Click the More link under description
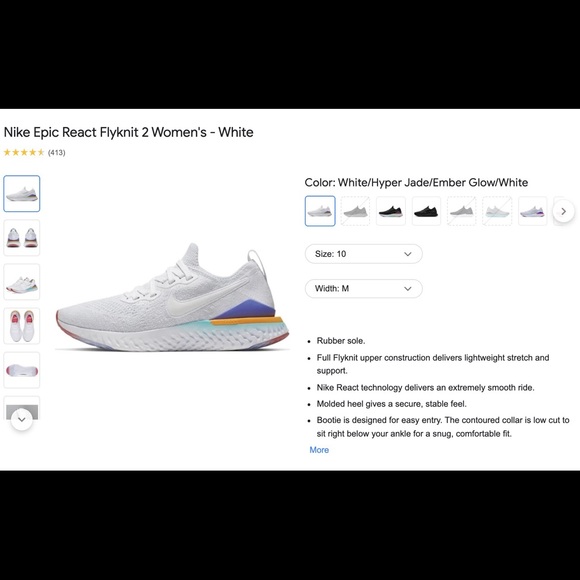The image size is (580, 580). 319,450
